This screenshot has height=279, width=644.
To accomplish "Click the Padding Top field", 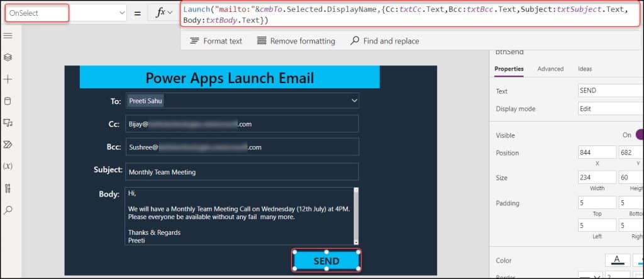I will tap(597, 203).
